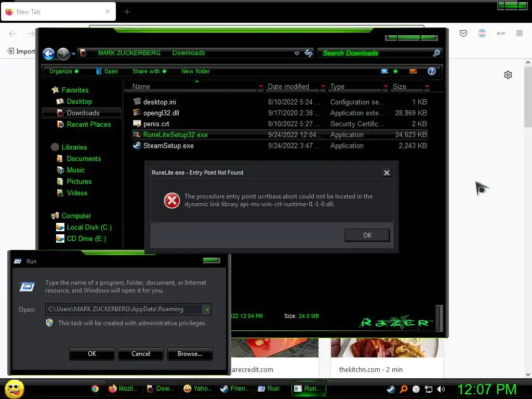This screenshot has height=399, width=532.
Task: Open thekitchn.com article card
Action: 387,357
